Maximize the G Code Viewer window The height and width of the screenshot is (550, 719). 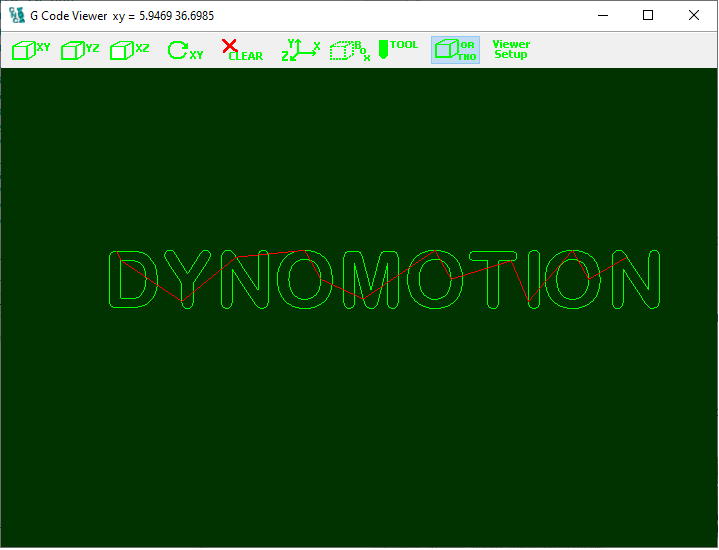pyautogui.click(x=648, y=16)
